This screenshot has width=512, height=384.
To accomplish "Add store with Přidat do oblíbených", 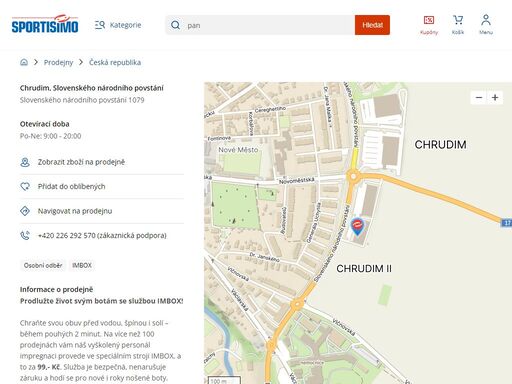I will tap(71, 186).
